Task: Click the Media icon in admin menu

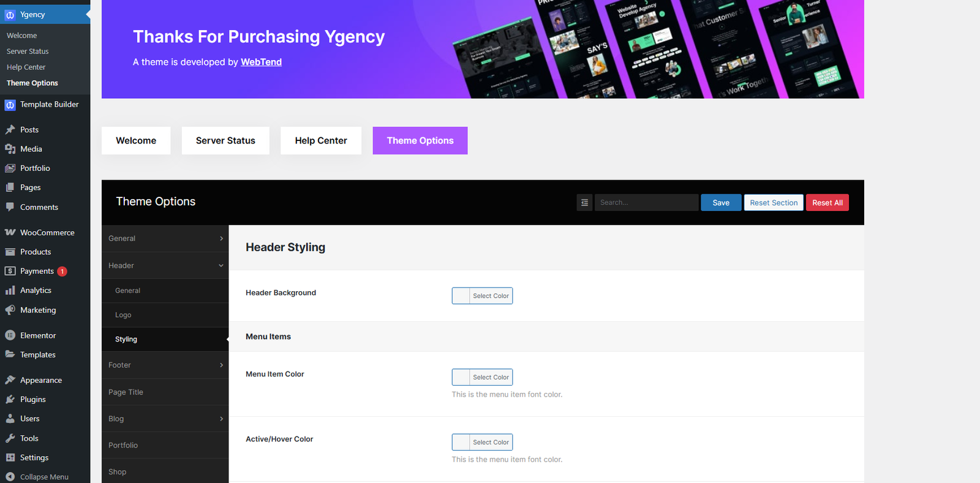Action: 10,149
